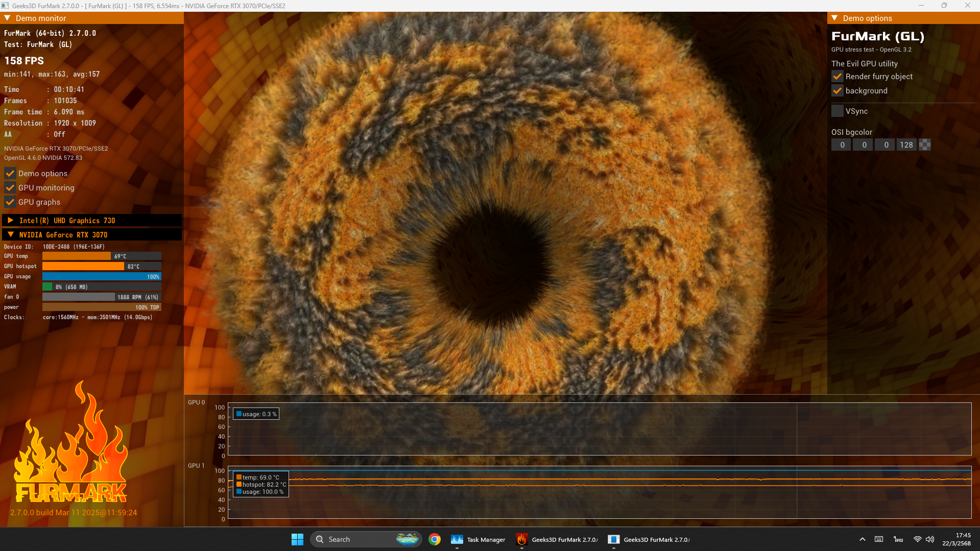Click the first OSI bgcolor value field
This screenshot has height=551, width=980.
[842, 145]
